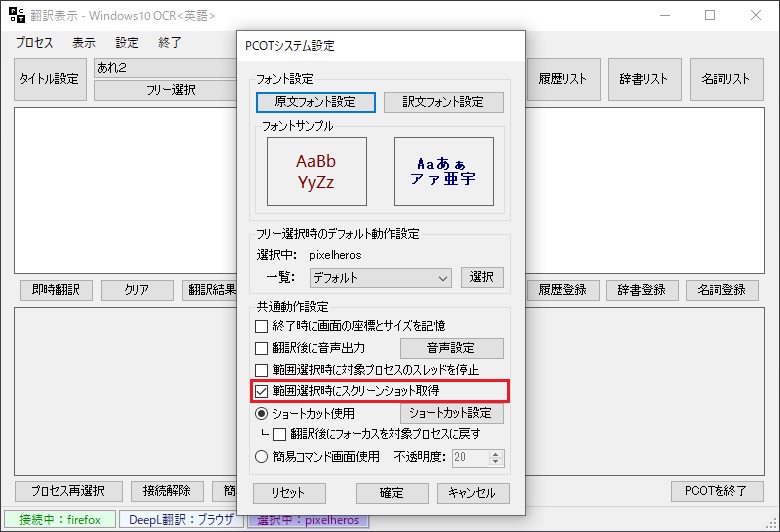Enable 翻訳後に音声出力 checkbox
780x532 pixels.
click(261, 348)
